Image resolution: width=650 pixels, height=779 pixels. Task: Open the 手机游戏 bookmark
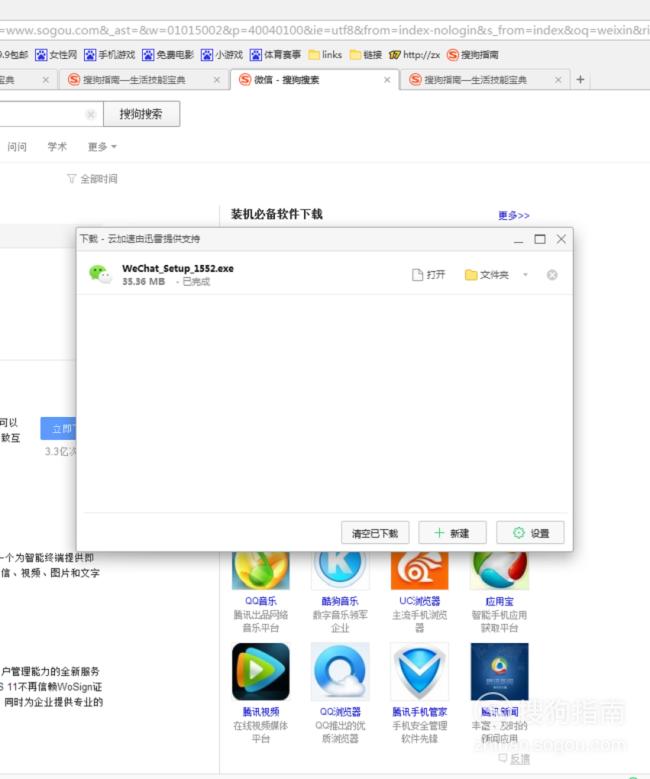click(x=110, y=55)
